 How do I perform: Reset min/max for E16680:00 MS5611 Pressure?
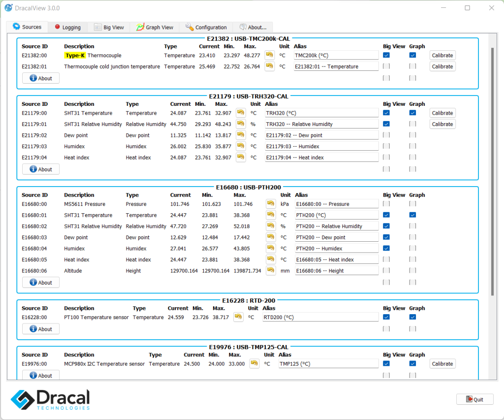coord(271,203)
